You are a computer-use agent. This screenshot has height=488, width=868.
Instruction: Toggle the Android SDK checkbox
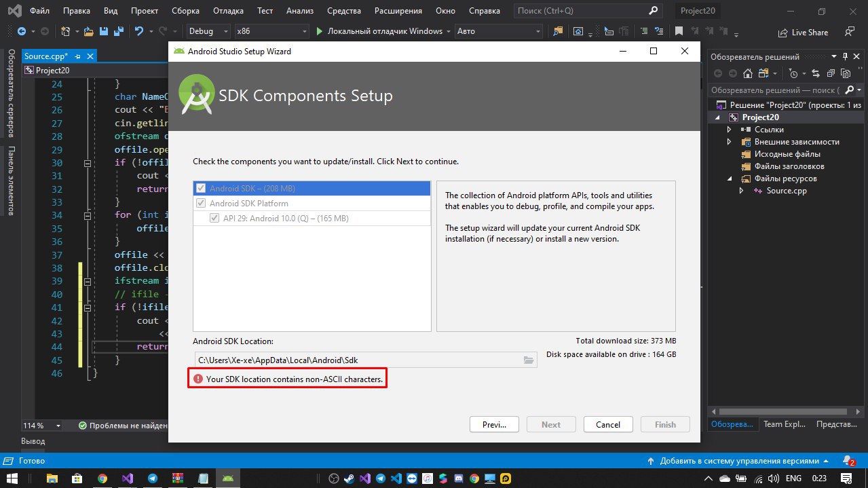[x=201, y=188]
